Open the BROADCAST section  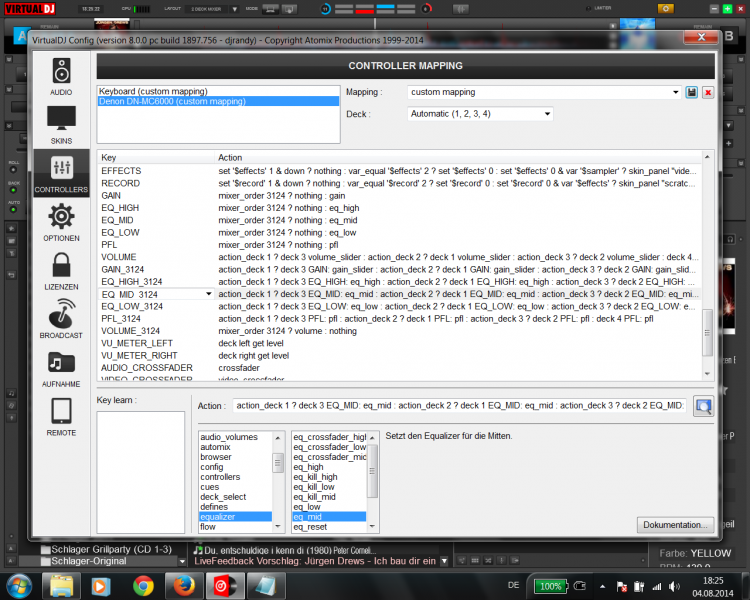(61, 320)
